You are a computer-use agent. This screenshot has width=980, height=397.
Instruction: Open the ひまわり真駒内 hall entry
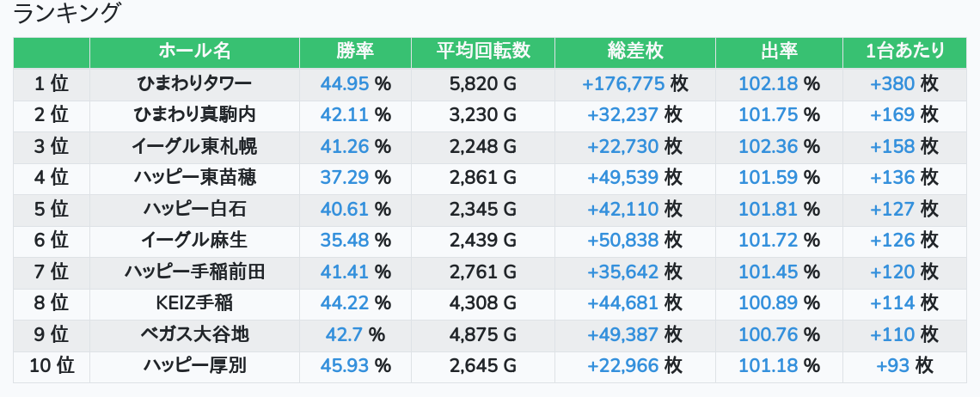(x=194, y=114)
